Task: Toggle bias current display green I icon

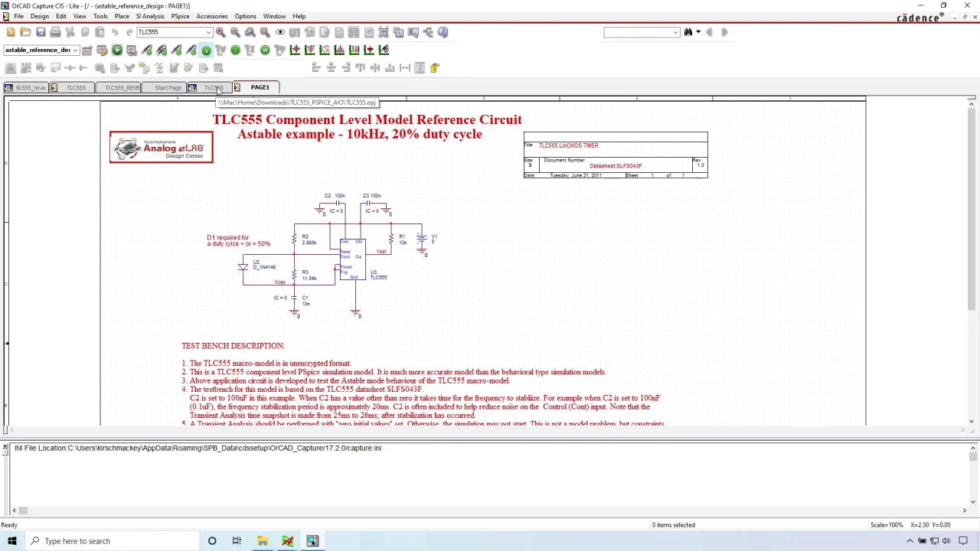Action: [236, 51]
